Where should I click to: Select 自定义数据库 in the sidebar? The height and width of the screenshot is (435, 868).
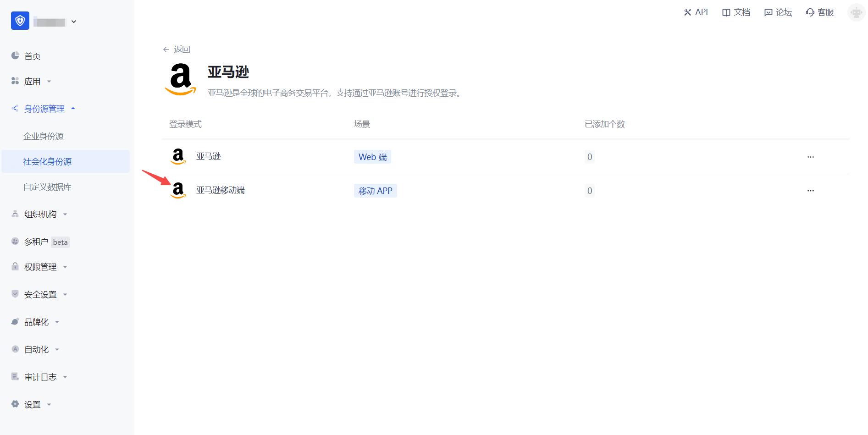click(47, 187)
